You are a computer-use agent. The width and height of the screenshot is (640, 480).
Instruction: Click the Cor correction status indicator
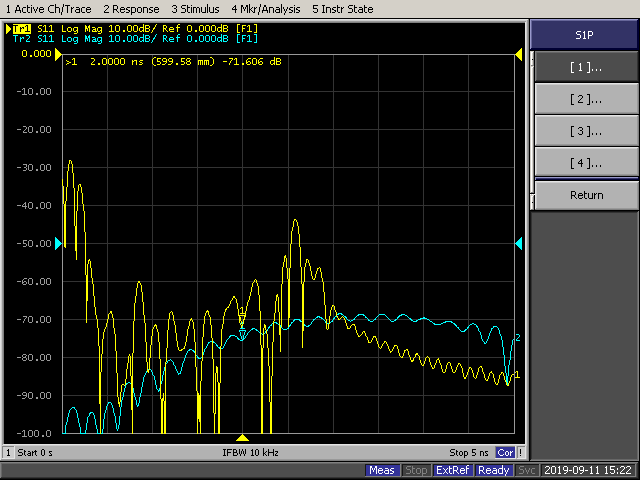tap(506, 453)
